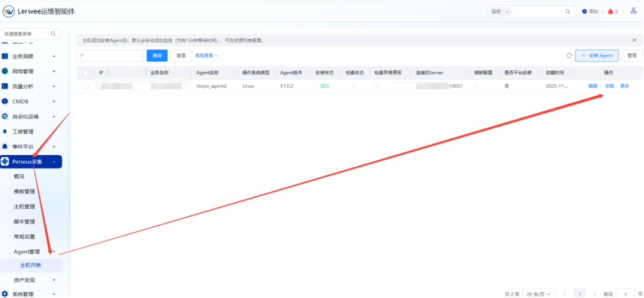Click the 自动化运维 gear icon

click(x=5, y=116)
